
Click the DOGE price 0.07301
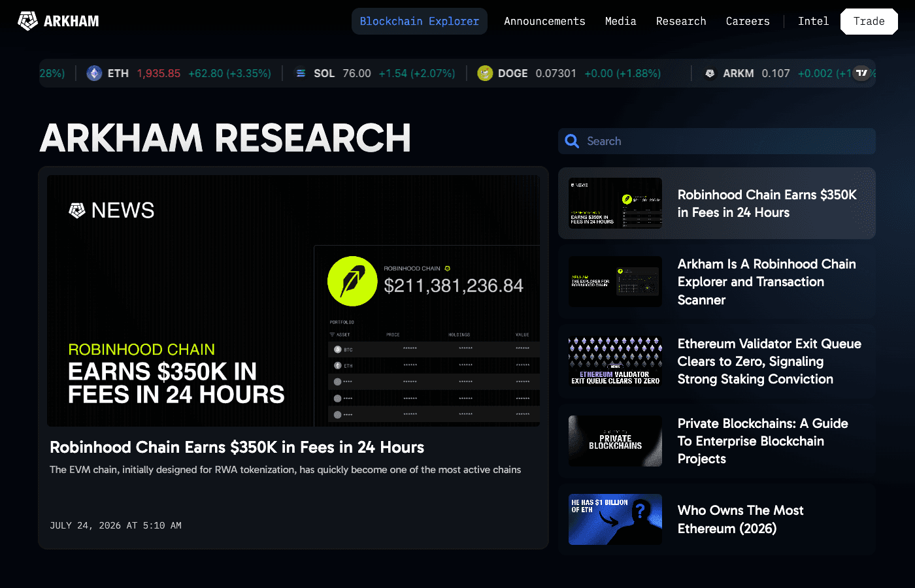point(556,73)
